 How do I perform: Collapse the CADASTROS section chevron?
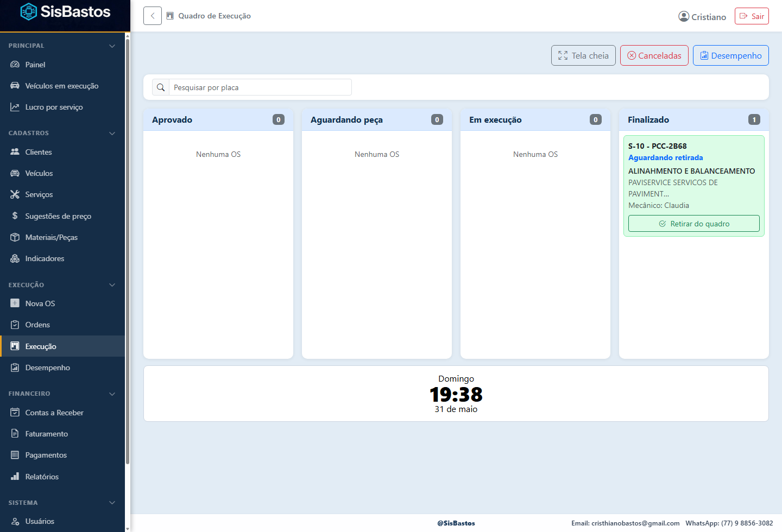pos(112,134)
